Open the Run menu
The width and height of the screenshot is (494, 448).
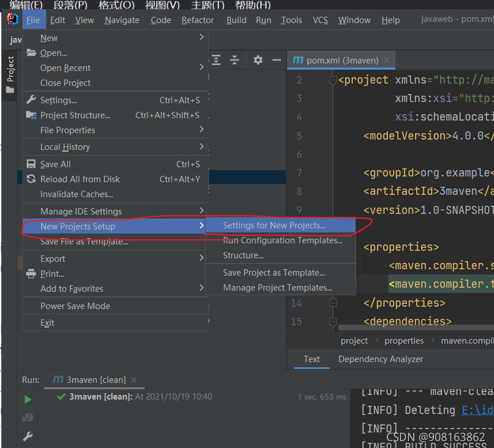click(x=263, y=20)
